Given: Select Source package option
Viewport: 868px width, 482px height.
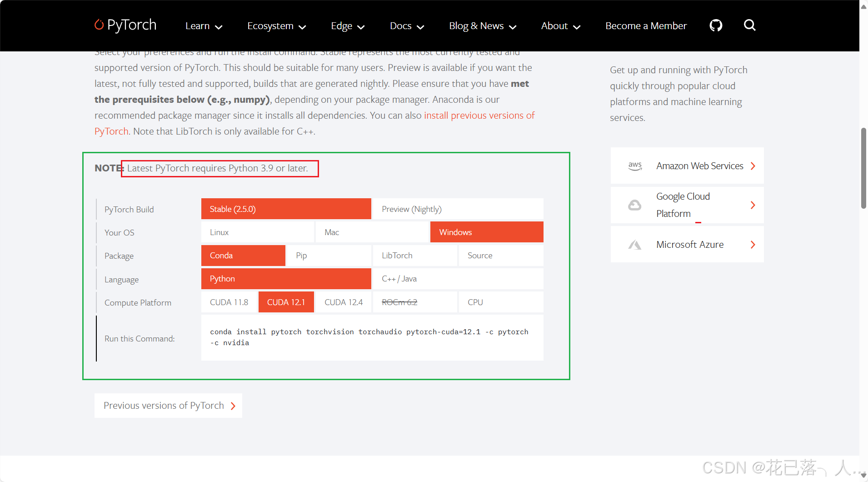Looking at the screenshot, I should [x=501, y=256].
